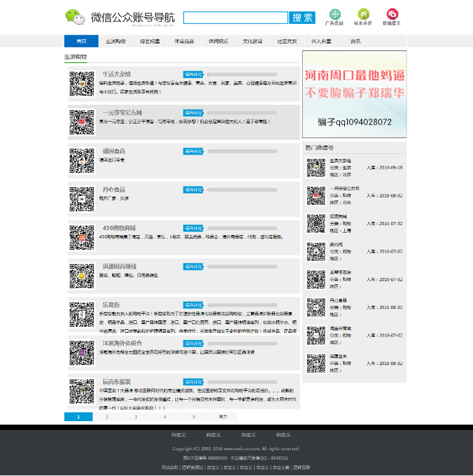Click the red banner advertisement image
This screenshot has width=473, height=476.
coord(354,94)
